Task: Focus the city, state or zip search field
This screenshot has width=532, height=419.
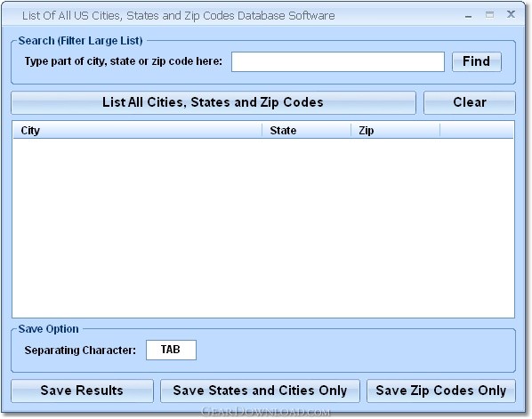Action: point(337,61)
